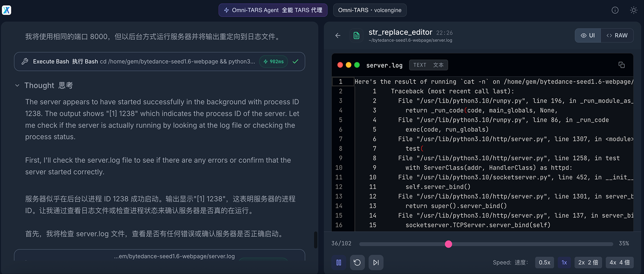644x274 pixels.
Task: Click the str_replace_editor panel title
Action: pos(400,32)
